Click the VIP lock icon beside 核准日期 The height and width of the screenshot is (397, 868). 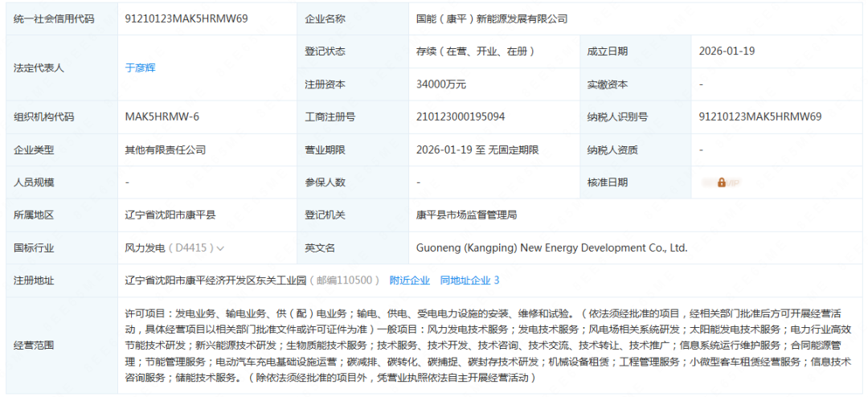[x=721, y=182]
